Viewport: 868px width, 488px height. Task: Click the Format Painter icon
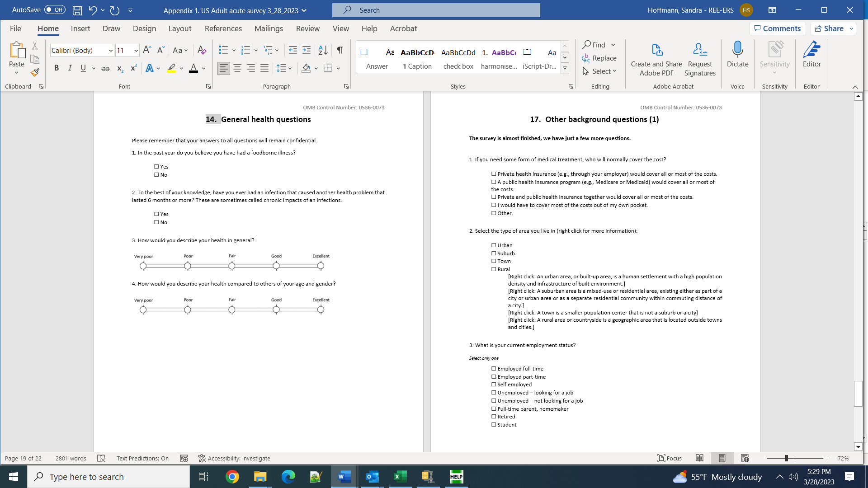click(x=35, y=72)
